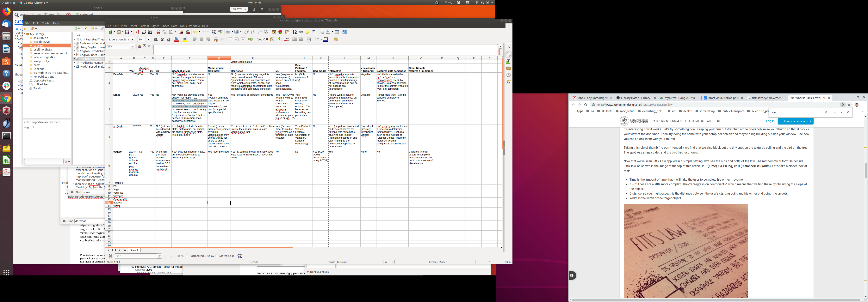Center align cell text horizontally
Image resolution: width=868 pixels, height=302 pixels.
(201, 39)
